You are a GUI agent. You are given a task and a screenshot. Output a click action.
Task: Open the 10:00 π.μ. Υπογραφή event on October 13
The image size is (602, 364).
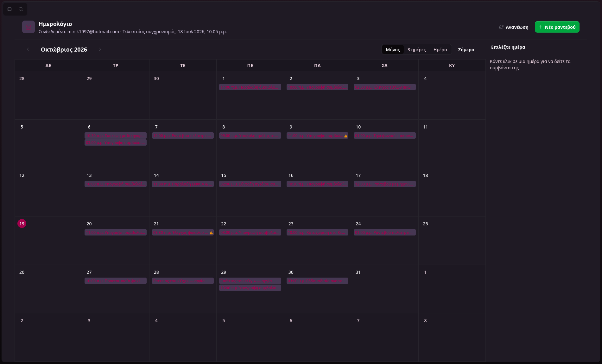point(116,184)
